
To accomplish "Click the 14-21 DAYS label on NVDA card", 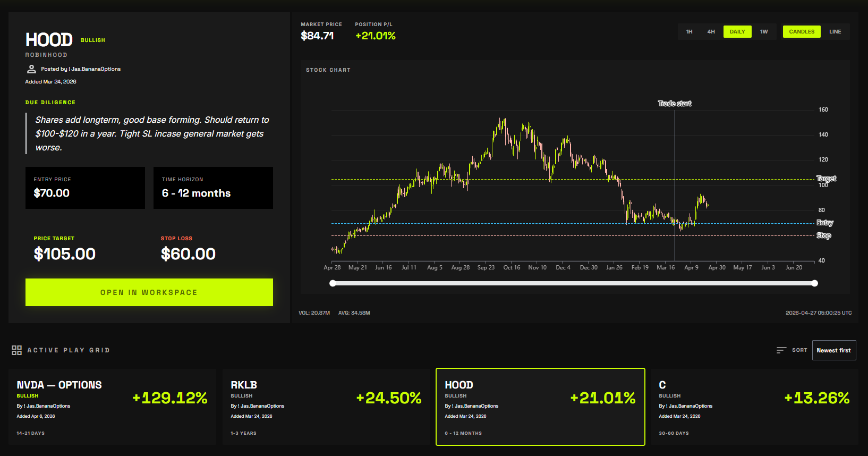I will tap(31, 433).
